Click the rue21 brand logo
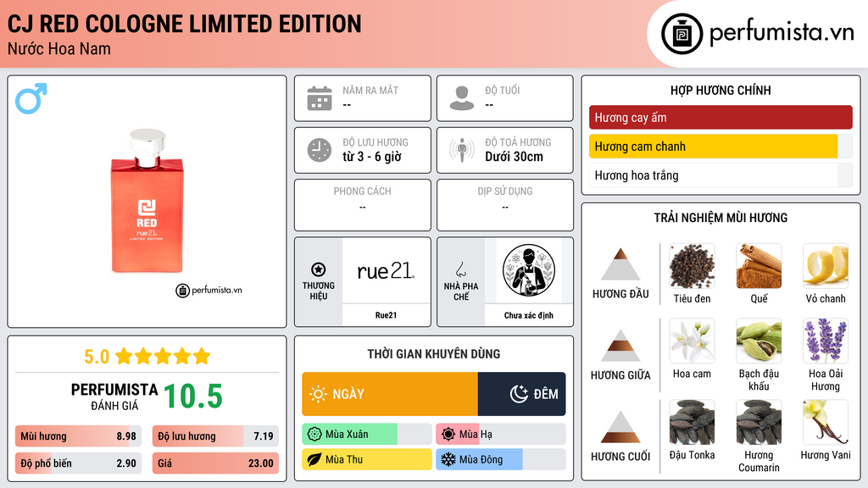Viewport: 868px width, 488px height. coord(386,270)
